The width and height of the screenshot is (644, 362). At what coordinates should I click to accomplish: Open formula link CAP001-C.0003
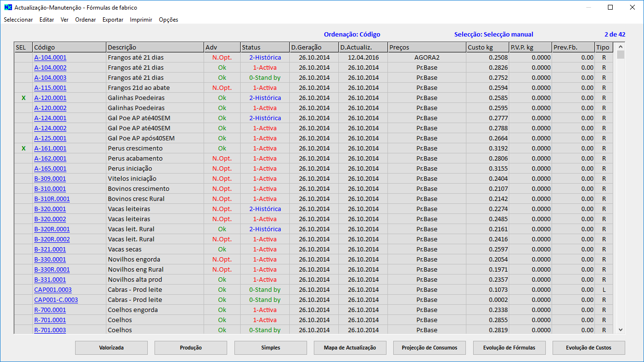click(x=56, y=300)
